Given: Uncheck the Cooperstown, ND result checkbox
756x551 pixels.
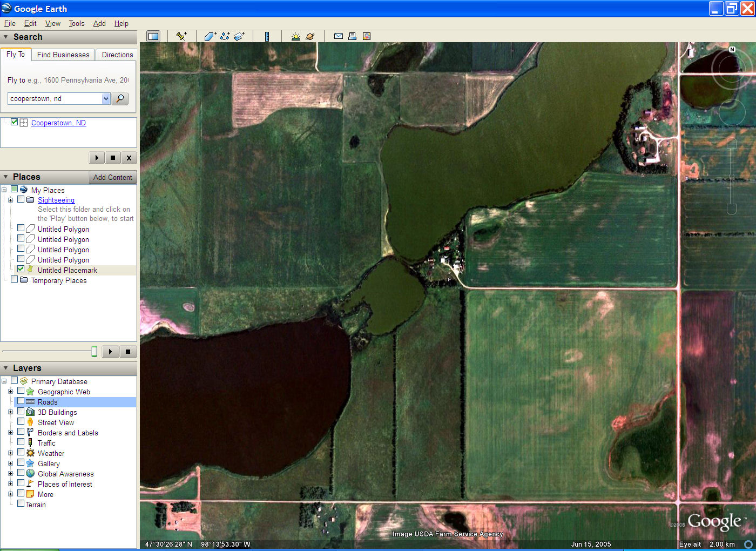Looking at the screenshot, I should pos(14,122).
